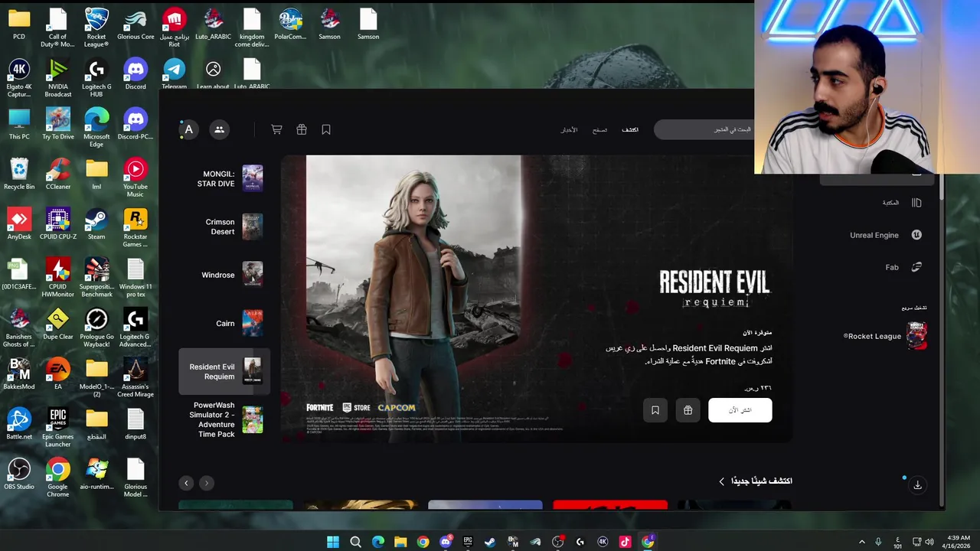The width and height of the screenshot is (980, 551).
Task: Open the dinput8 file on desktop
Action: click(136, 424)
